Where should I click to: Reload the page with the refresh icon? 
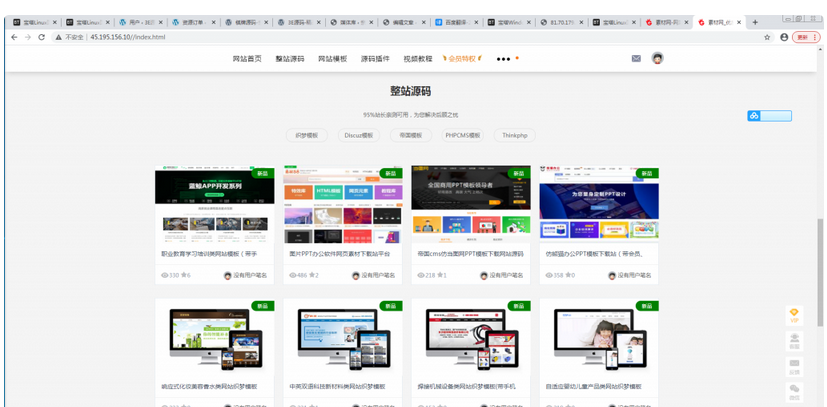[x=42, y=37]
